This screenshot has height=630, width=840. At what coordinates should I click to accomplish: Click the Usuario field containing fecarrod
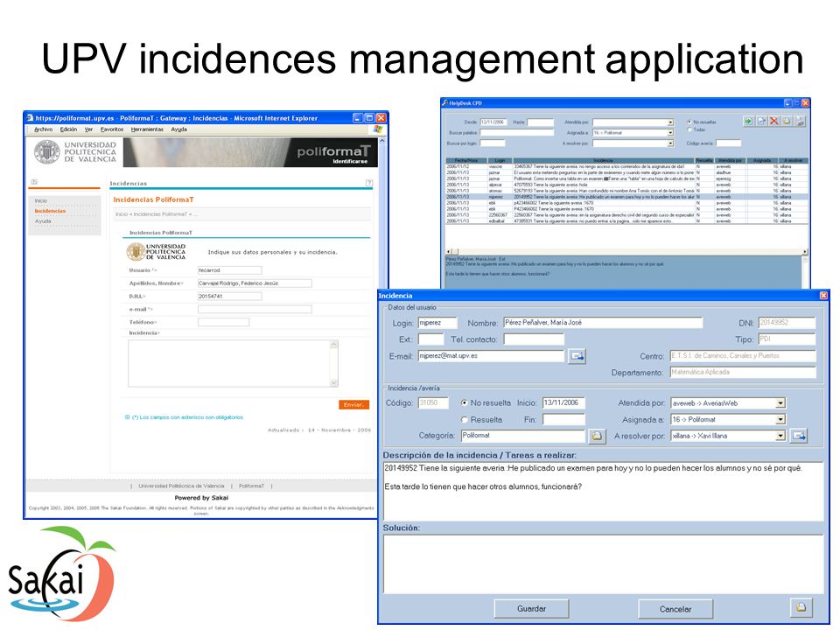coord(230,270)
